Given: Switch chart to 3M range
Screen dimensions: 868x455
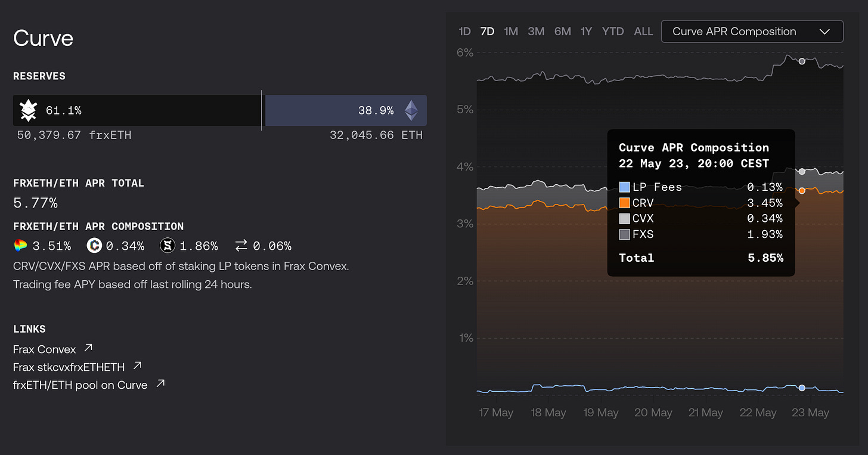Looking at the screenshot, I should click(536, 32).
